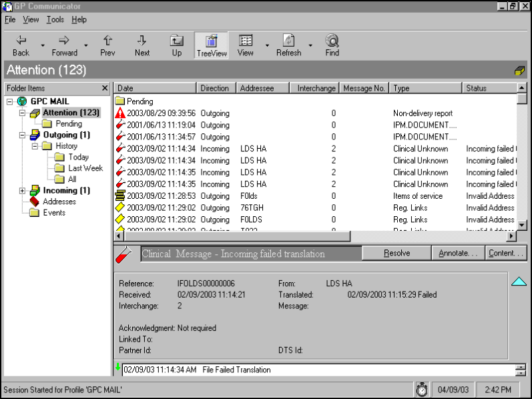Close the Folder Items pane
This screenshot has height=399, width=532.
click(105, 88)
